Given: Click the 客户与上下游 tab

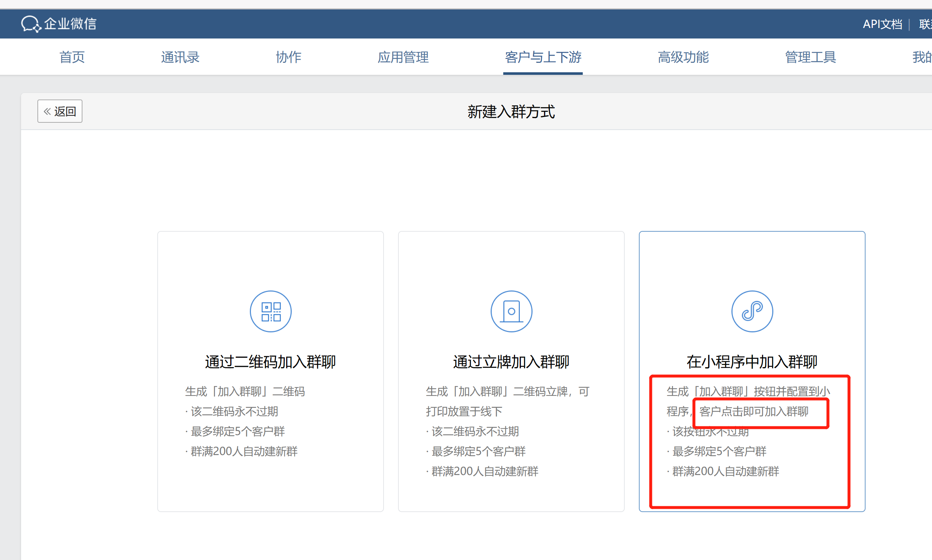Looking at the screenshot, I should coord(543,57).
